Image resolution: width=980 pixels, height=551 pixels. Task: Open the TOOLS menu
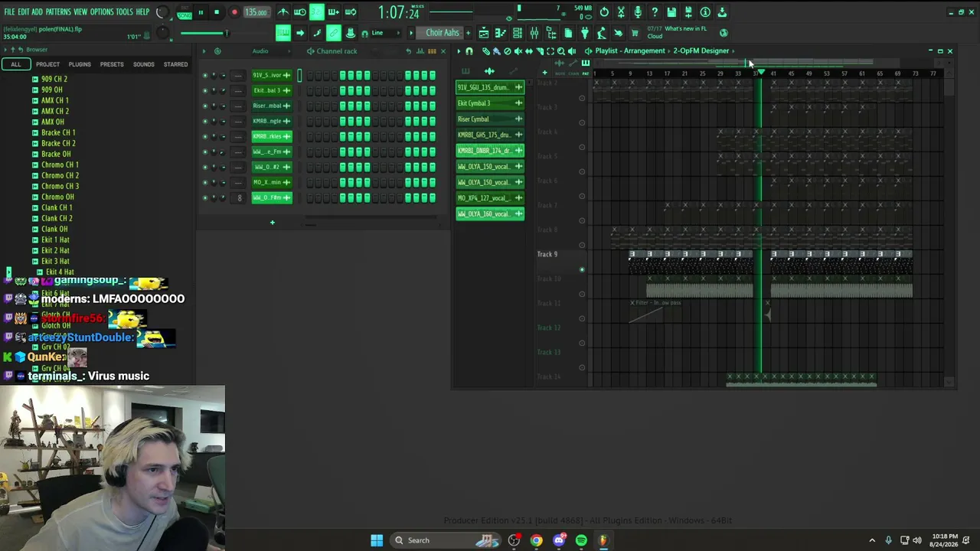coord(125,12)
